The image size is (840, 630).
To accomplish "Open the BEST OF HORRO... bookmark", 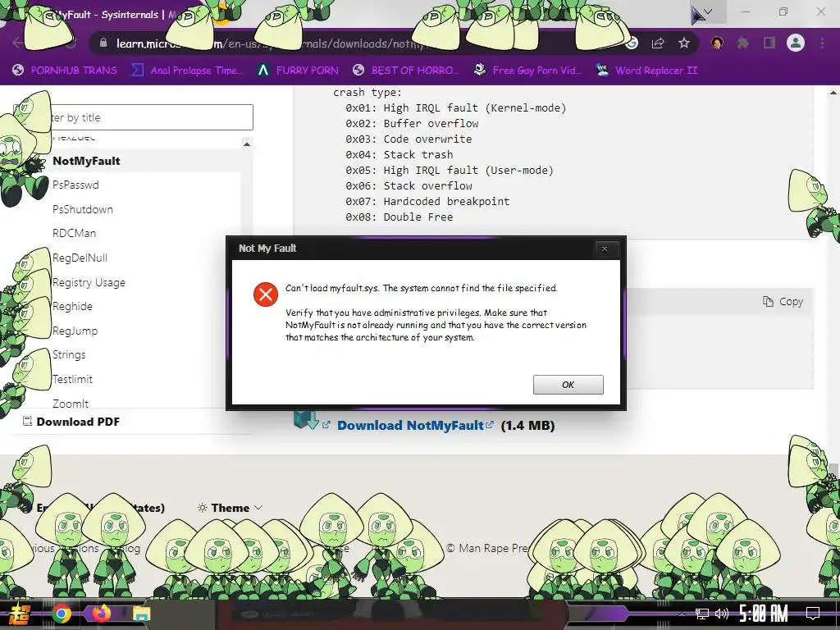I will tap(406, 71).
